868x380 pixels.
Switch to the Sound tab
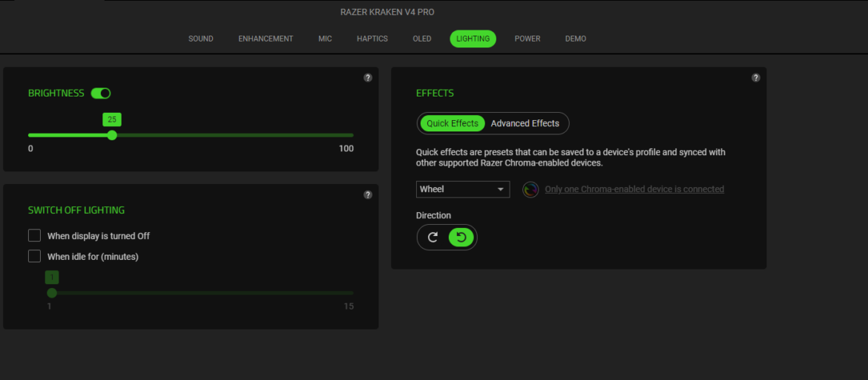click(x=200, y=39)
